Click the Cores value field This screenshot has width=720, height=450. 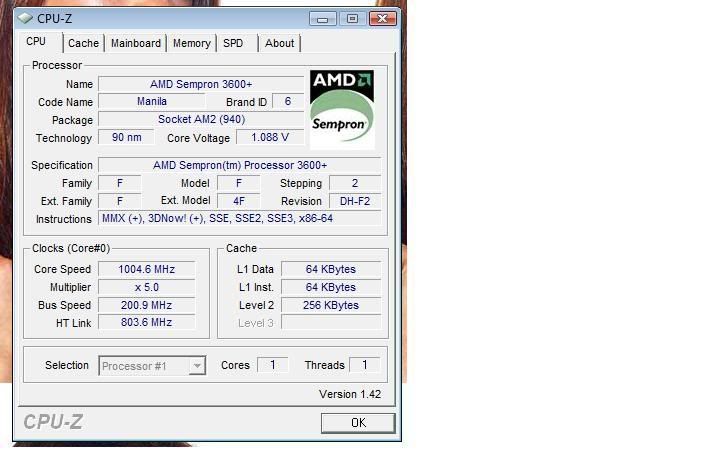click(x=273, y=365)
